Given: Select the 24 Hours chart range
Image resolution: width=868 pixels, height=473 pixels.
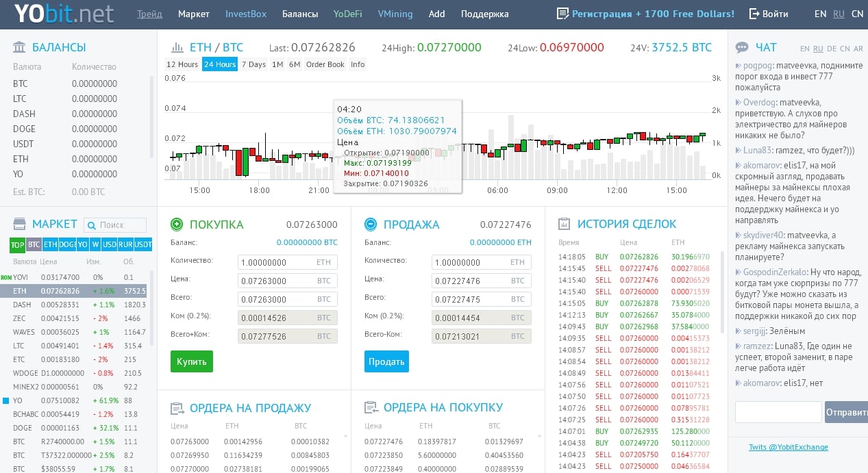Looking at the screenshot, I should 220,64.
